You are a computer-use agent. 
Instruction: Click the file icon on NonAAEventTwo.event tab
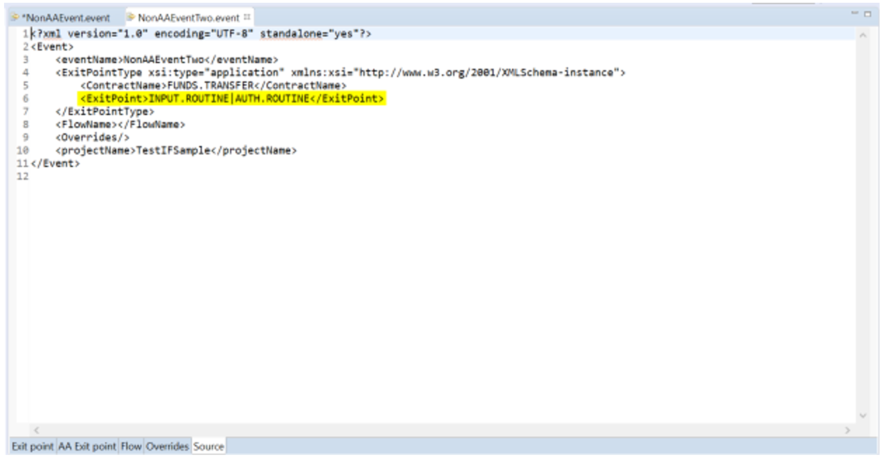[132, 18]
